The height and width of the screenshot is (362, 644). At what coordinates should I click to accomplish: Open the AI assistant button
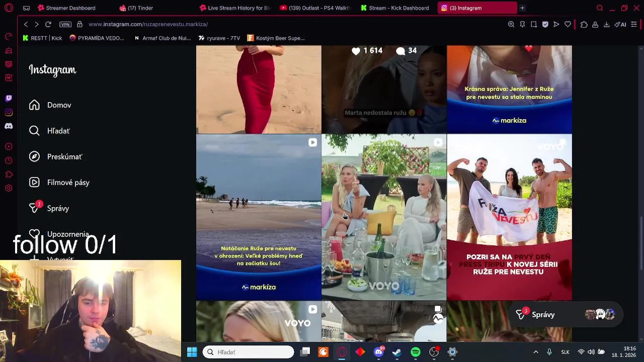click(620, 24)
